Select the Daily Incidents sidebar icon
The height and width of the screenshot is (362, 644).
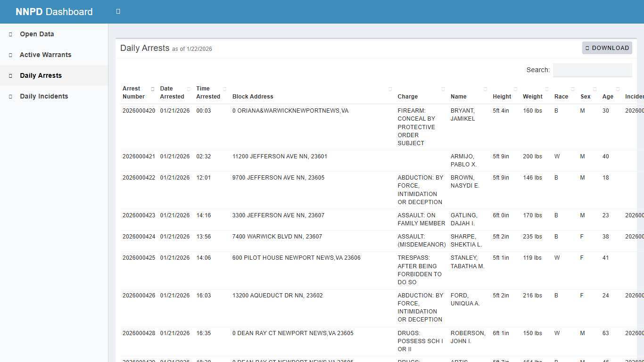(10, 96)
